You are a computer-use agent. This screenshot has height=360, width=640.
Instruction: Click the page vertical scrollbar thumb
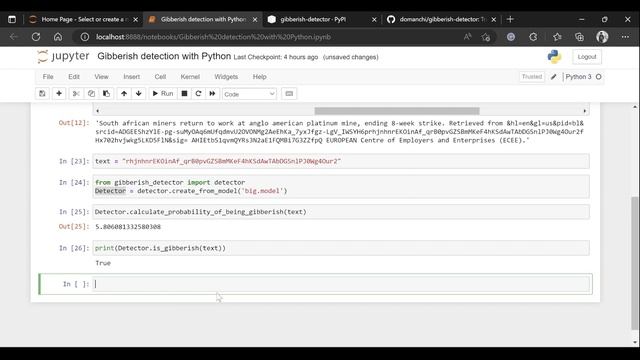(634, 263)
